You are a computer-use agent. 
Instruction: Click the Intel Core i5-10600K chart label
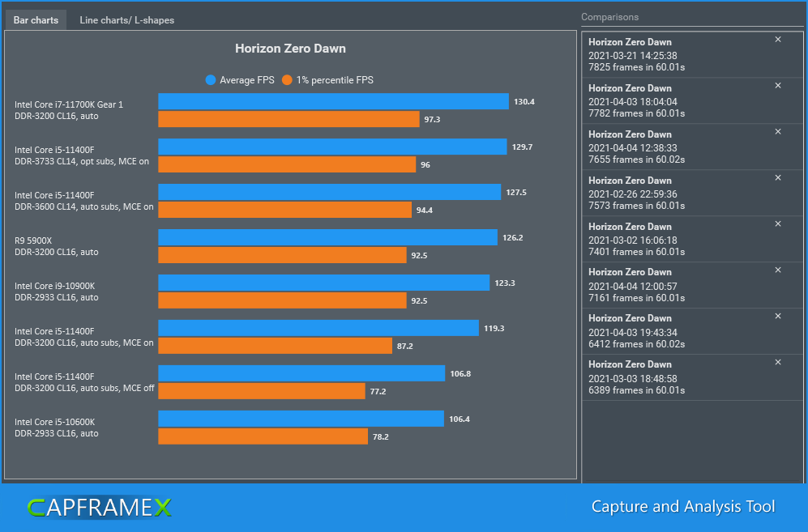point(54,422)
